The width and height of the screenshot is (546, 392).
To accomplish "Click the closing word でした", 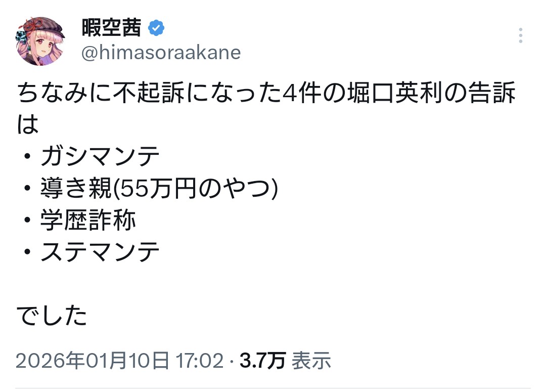I will pos(52,316).
